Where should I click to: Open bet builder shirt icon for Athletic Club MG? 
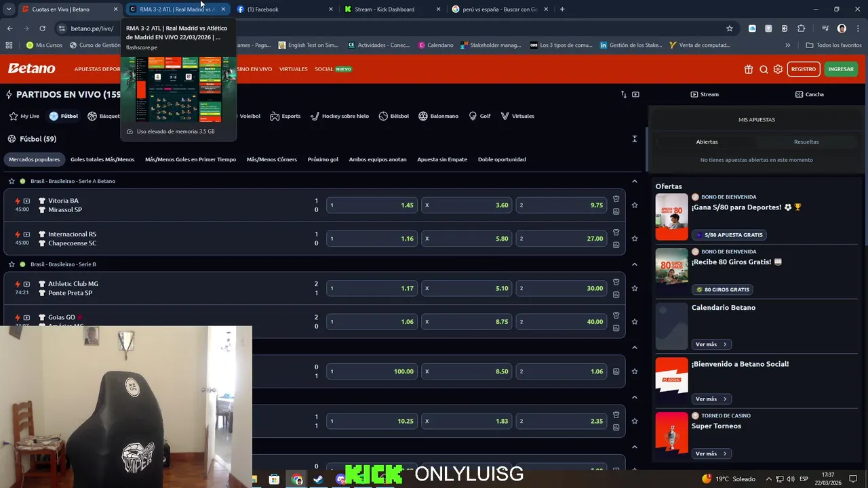616,282
